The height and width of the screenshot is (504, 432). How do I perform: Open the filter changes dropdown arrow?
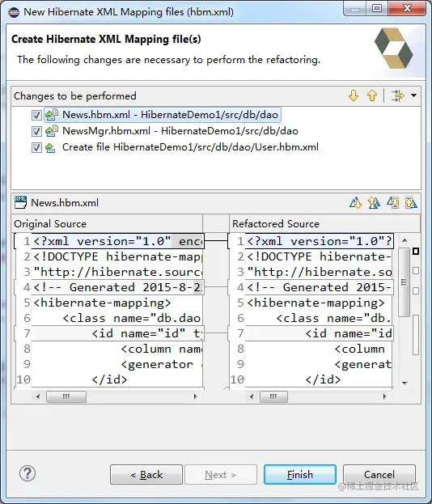[x=414, y=95]
